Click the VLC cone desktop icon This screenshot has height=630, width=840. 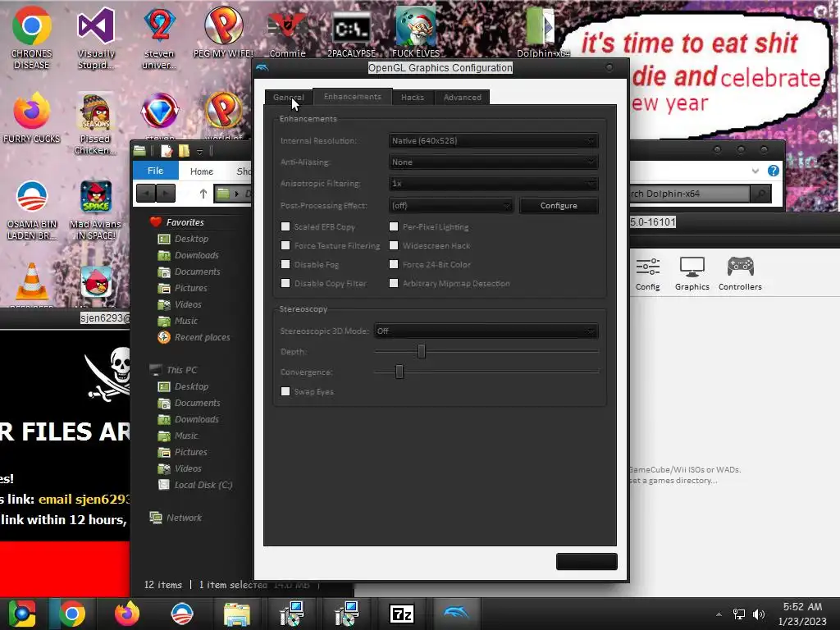[x=32, y=282]
